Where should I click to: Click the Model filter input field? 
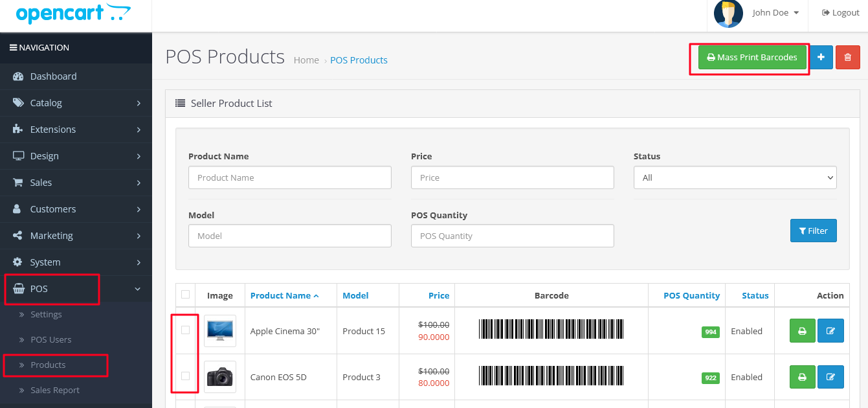(x=290, y=236)
